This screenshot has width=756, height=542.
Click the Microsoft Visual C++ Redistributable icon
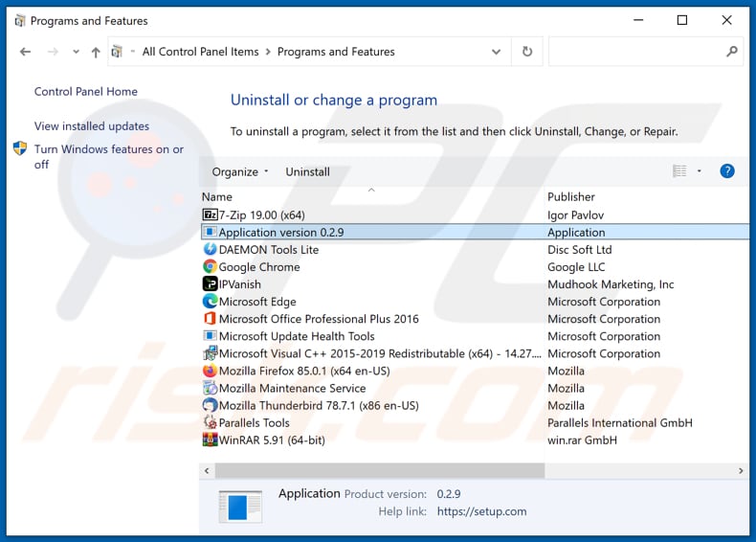click(210, 353)
